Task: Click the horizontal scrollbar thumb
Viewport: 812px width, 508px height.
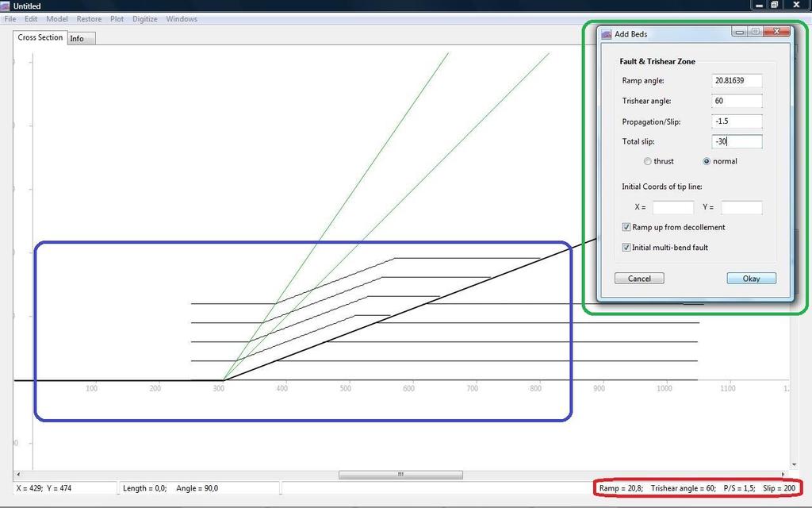Action: (400, 475)
